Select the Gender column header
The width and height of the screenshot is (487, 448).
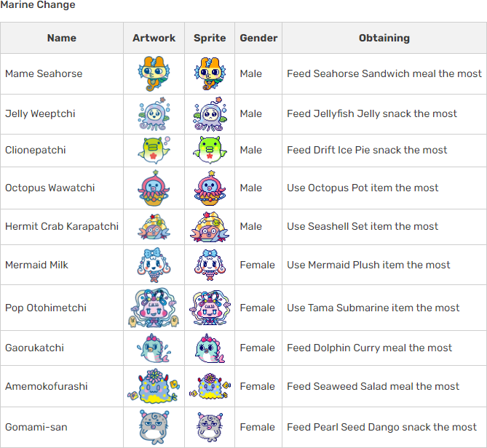(x=258, y=38)
